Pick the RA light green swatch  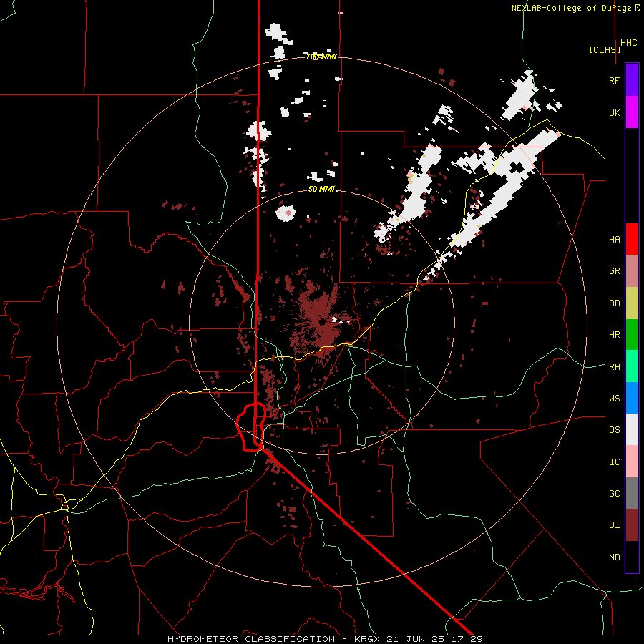pyautogui.click(x=632, y=366)
